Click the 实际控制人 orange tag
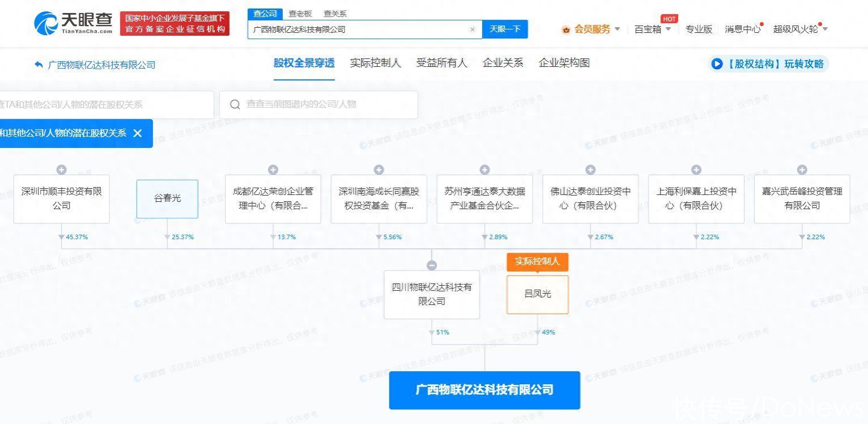Screen dimensions: 868x424 (x=538, y=262)
